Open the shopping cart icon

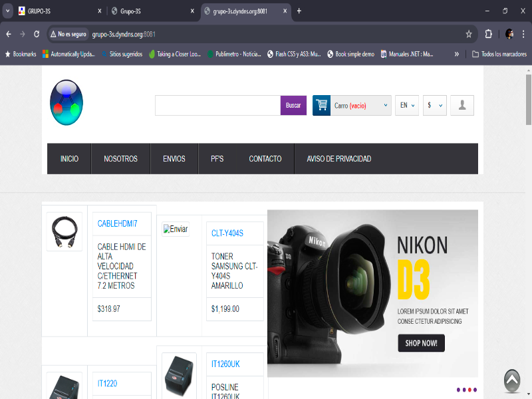321,106
